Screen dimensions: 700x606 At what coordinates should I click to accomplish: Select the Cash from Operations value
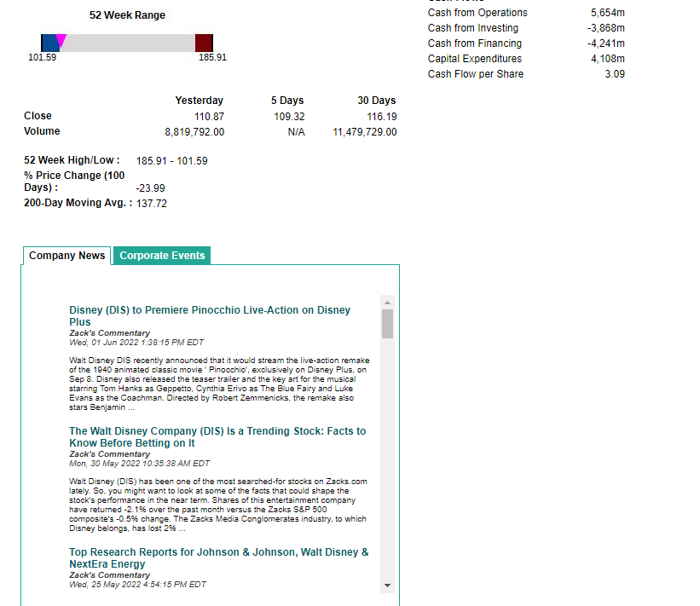[610, 13]
